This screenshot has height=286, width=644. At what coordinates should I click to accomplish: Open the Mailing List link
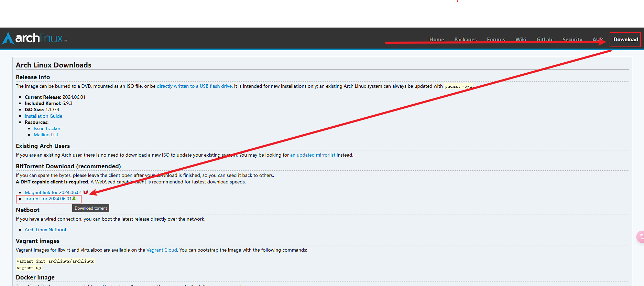(46, 135)
